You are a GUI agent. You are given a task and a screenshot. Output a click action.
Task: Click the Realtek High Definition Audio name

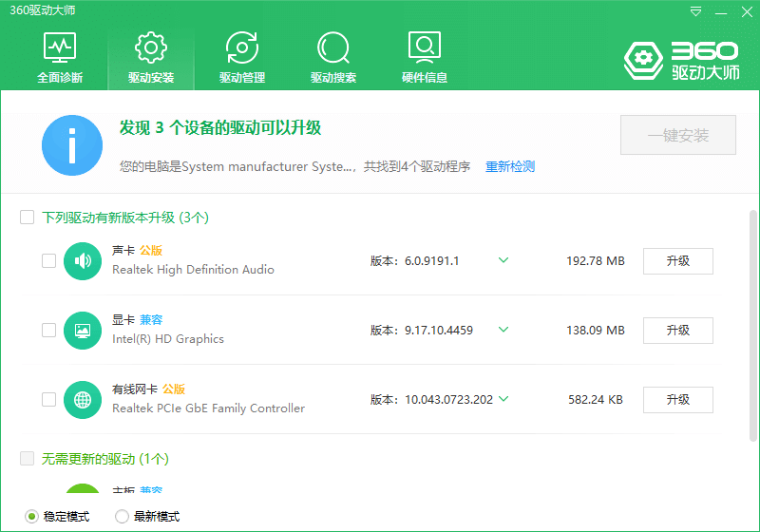(193, 270)
